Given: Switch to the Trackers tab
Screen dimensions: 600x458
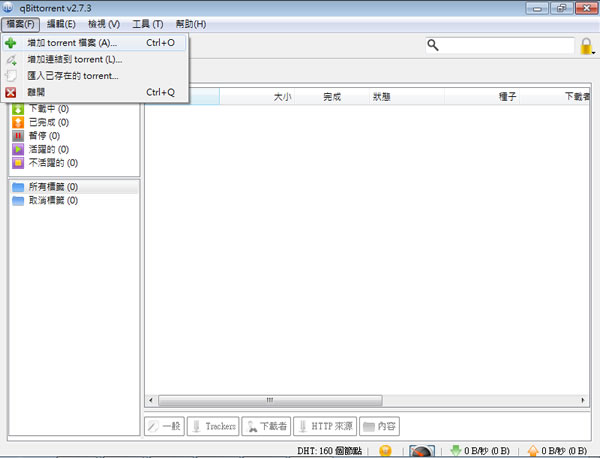Looking at the screenshot, I should pos(213,426).
